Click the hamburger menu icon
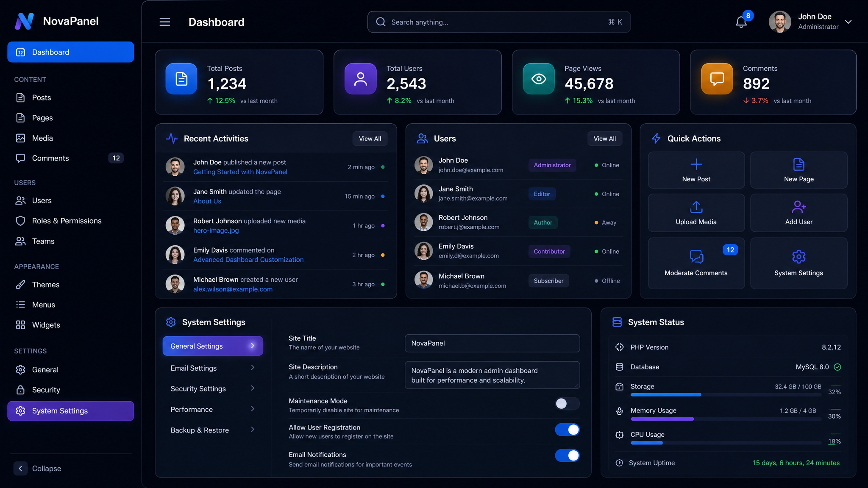 coord(165,22)
